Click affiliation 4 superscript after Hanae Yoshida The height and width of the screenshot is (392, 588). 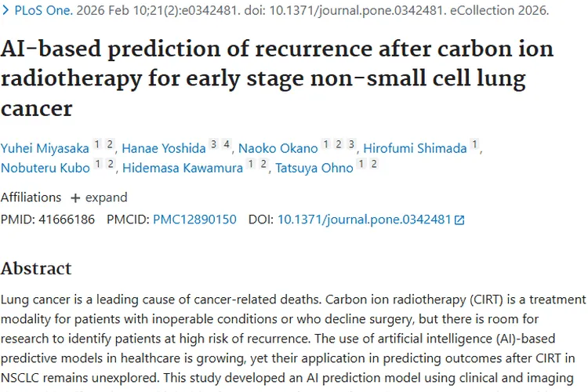[x=226, y=144]
